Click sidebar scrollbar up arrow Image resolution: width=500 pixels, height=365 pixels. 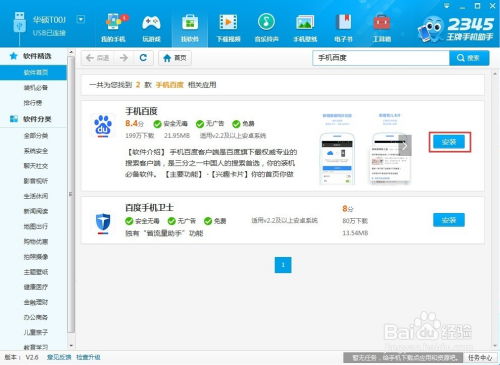coord(71,52)
